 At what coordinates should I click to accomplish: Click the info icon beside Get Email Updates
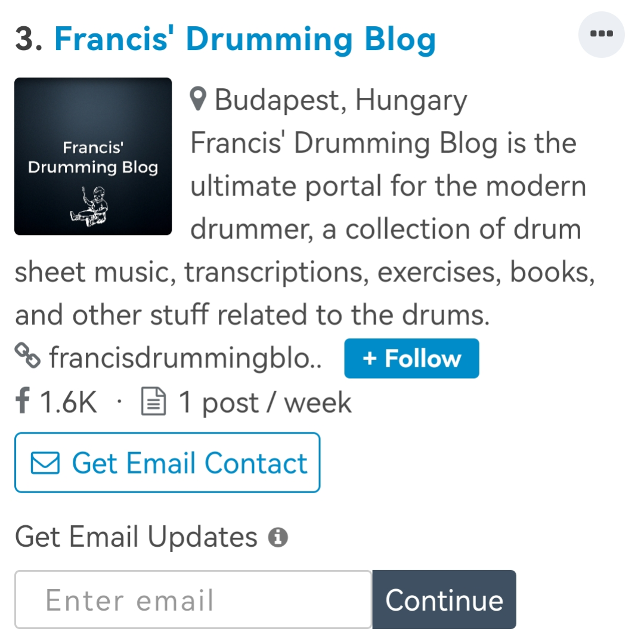click(x=277, y=538)
